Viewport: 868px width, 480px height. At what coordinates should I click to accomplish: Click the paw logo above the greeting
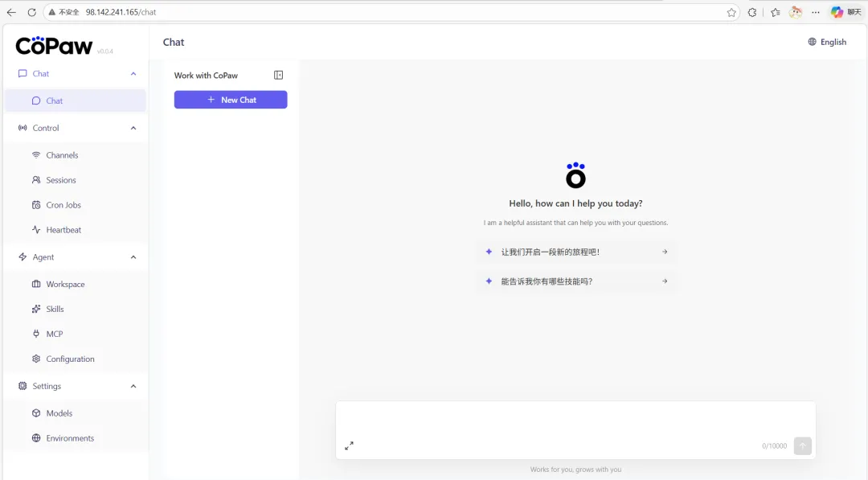tap(575, 175)
